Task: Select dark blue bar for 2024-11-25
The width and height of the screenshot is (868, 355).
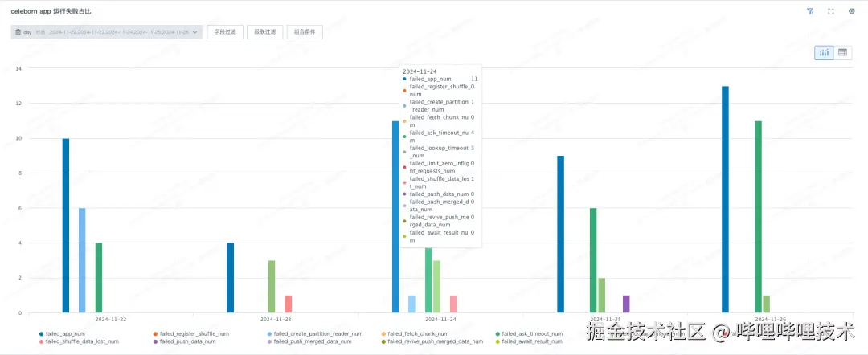Action: tap(561, 235)
